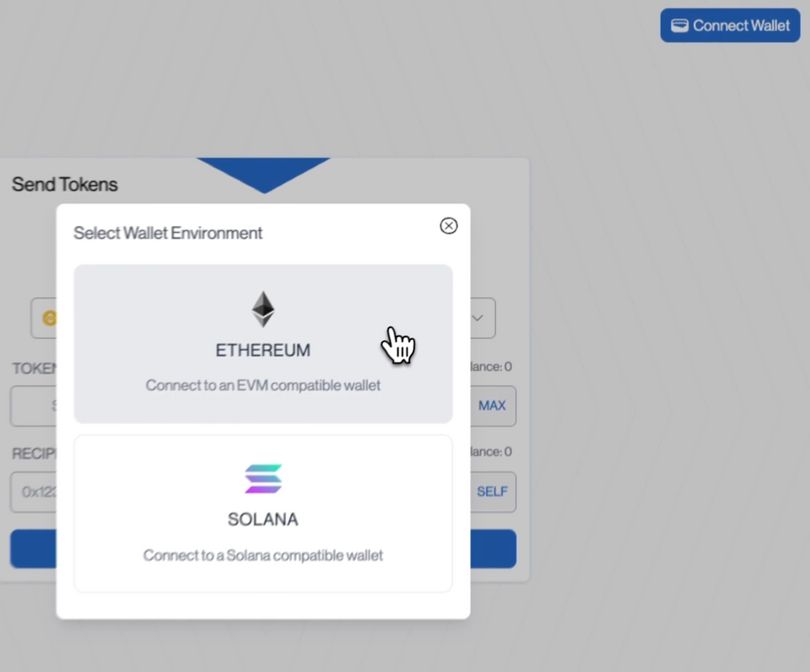Click 'Connect to a Solana compatible wallet' text
Image resolution: width=810 pixels, height=672 pixels.
(x=263, y=556)
